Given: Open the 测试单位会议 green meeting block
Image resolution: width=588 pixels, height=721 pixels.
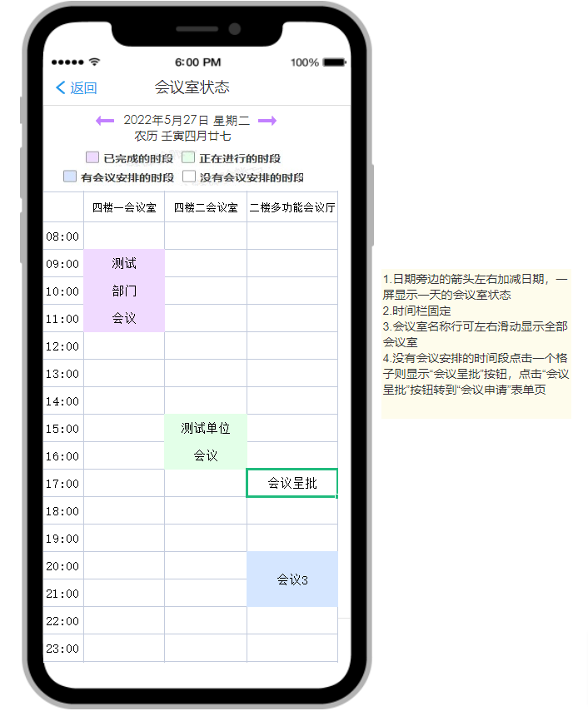Looking at the screenshot, I should (x=206, y=441).
